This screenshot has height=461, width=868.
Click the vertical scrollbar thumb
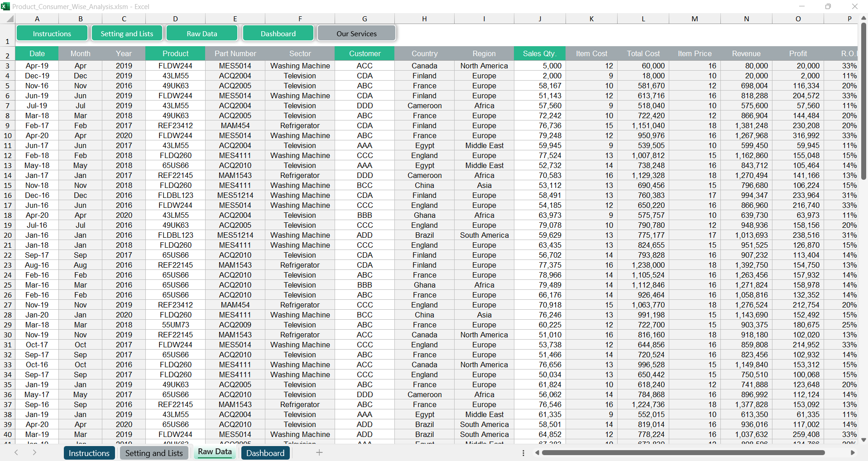[863, 100]
